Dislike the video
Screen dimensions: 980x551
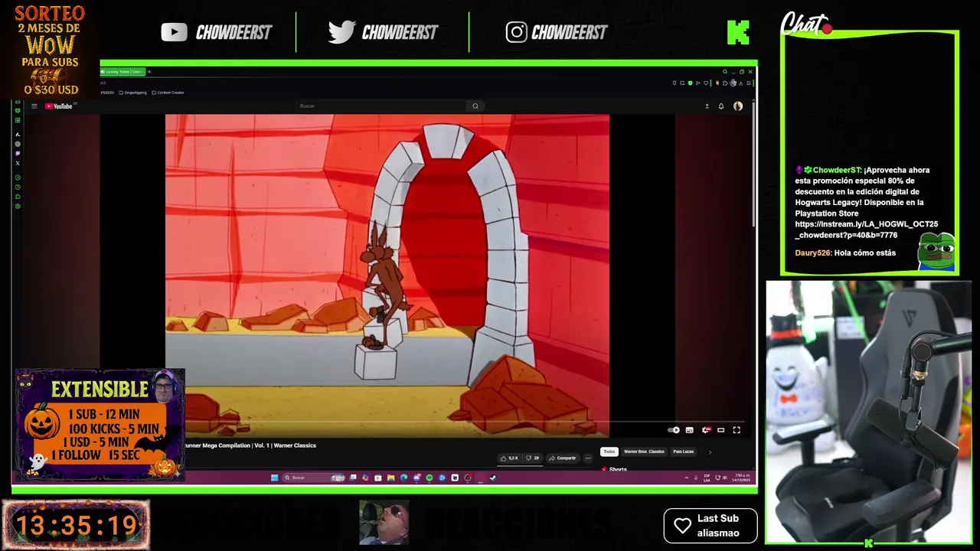532,458
